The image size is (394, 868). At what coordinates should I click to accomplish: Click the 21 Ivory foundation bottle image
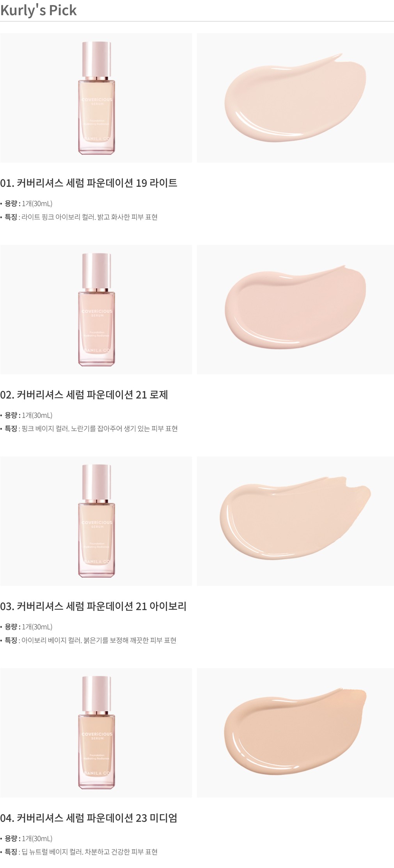tap(96, 521)
